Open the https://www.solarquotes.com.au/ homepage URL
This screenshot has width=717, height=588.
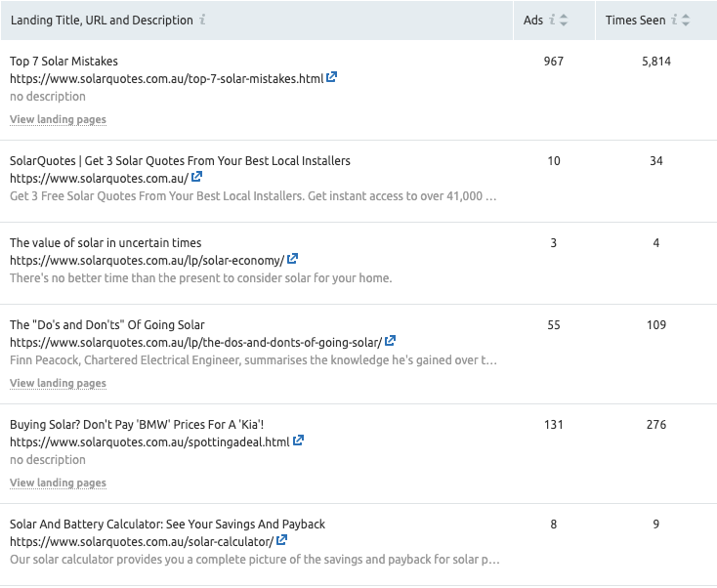coord(100,179)
